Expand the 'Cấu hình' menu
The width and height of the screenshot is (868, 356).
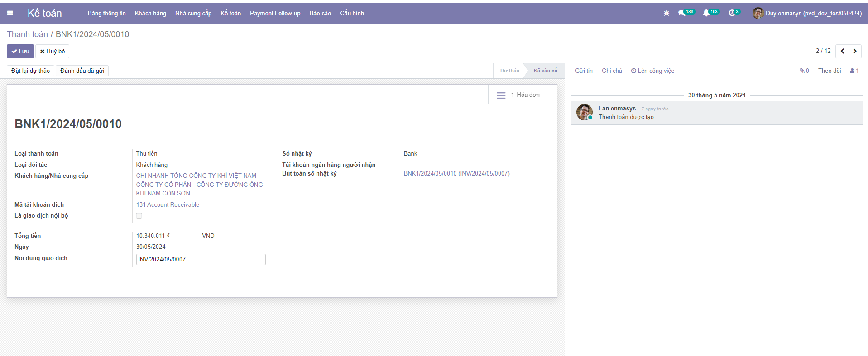tap(352, 14)
